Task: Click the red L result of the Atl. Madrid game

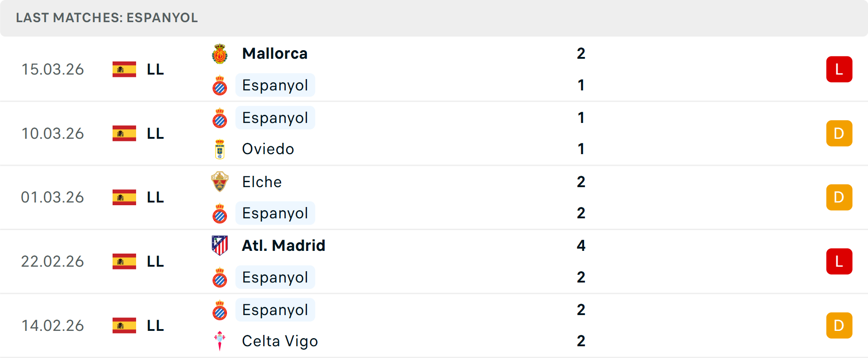Action: (x=840, y=261)
